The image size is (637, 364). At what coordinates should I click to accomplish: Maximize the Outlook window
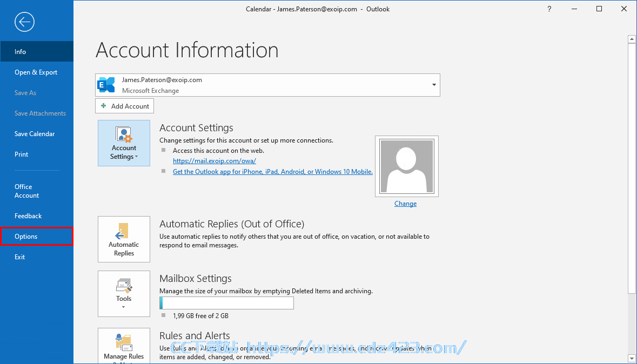coord(599,9)
